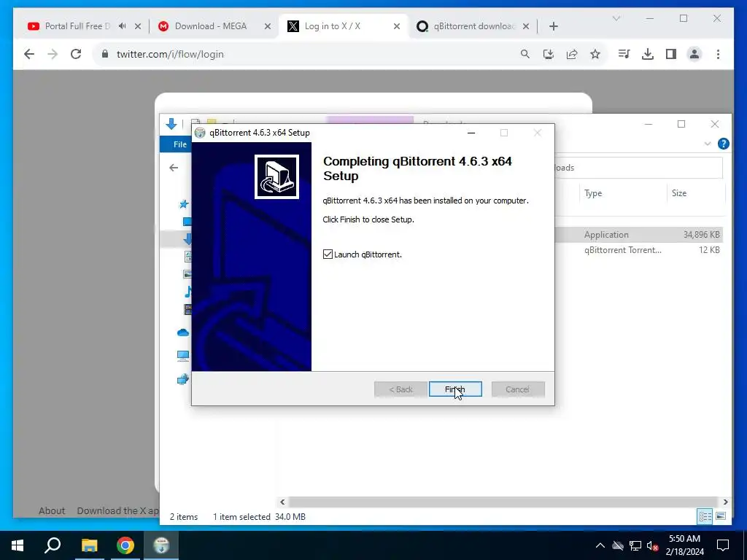Open Music folder in Explorer sidebar
The image size is (747, 560).
click(x=187, y=292)
